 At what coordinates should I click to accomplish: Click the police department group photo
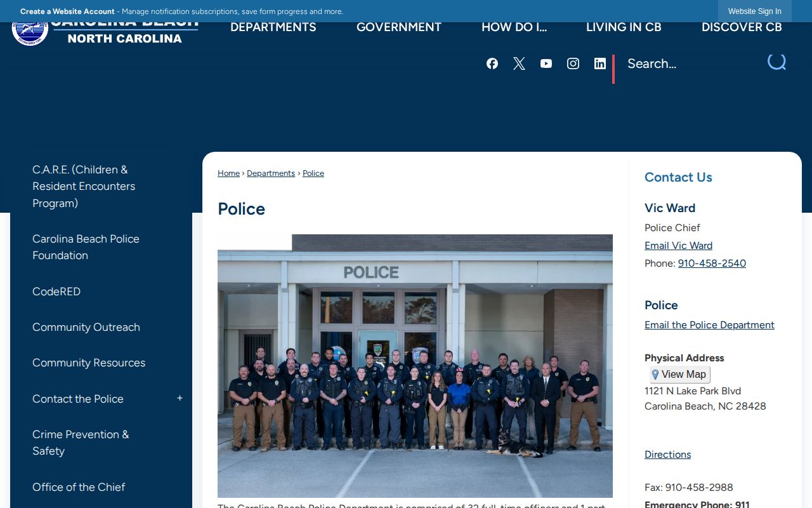415,366
